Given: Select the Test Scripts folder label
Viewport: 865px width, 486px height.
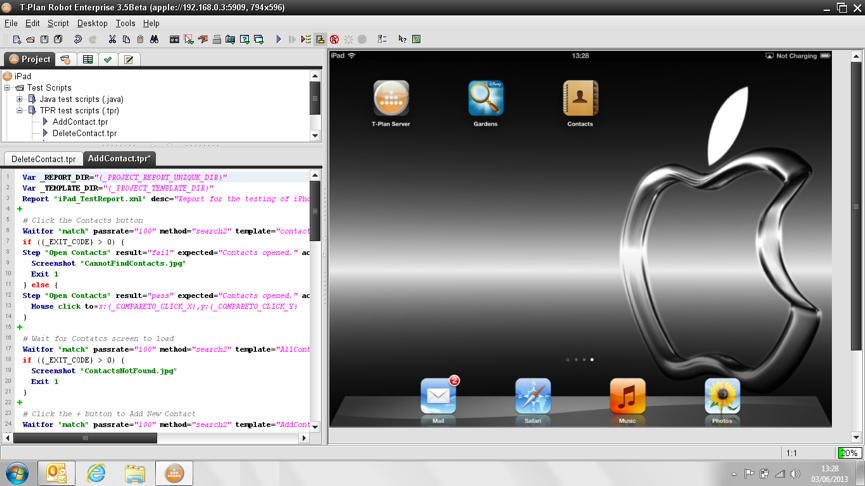Looking at the screenshot, I should (49, 88).
